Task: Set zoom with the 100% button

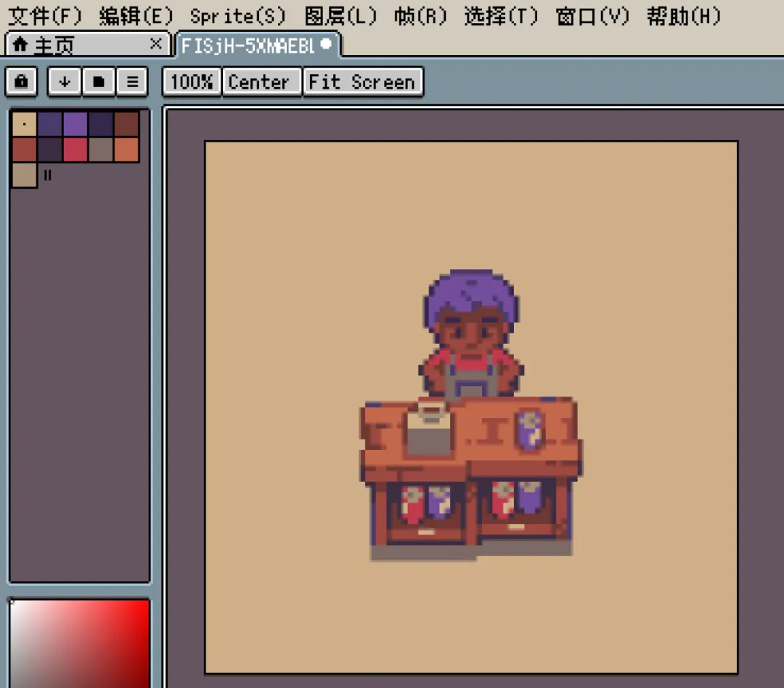Action: (192, 81)
